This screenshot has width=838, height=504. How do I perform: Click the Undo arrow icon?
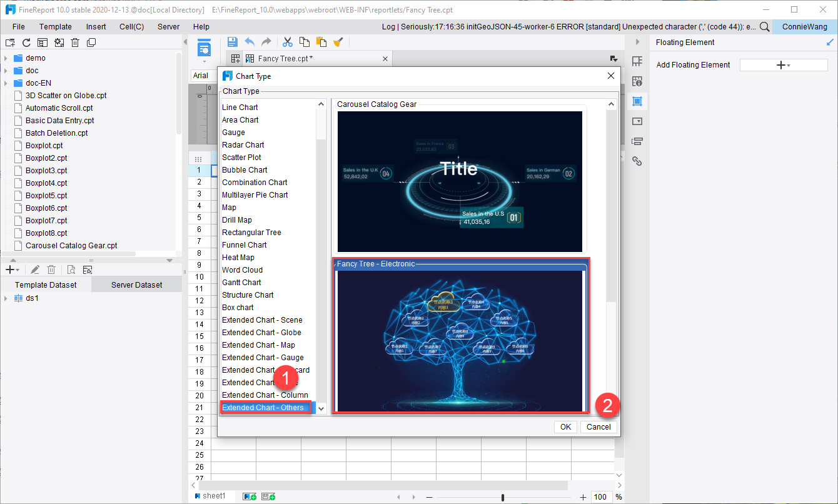250,42
